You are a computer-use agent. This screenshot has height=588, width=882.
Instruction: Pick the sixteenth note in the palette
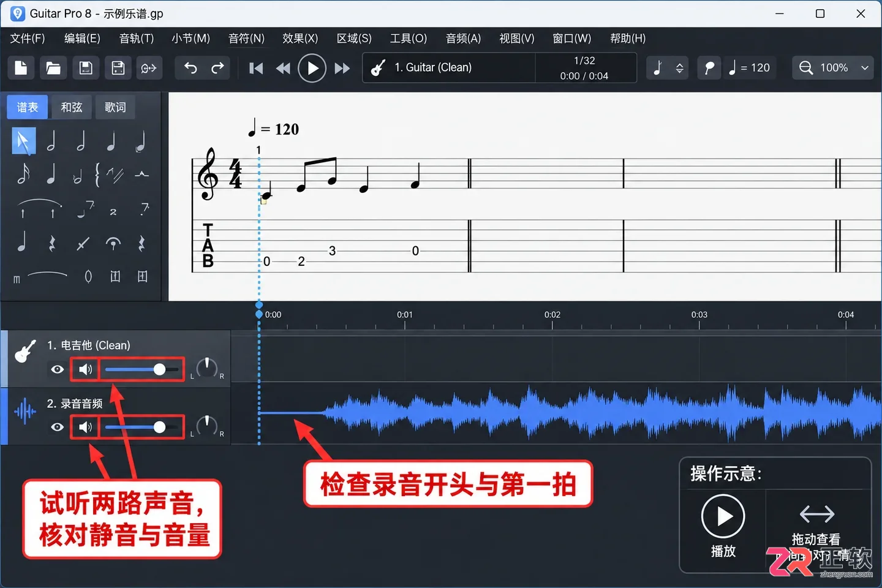[23, 175]
